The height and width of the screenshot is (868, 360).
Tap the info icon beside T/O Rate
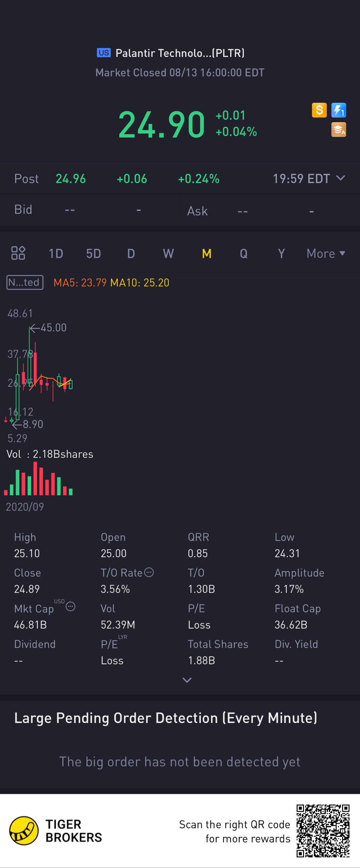click(149, 572)
